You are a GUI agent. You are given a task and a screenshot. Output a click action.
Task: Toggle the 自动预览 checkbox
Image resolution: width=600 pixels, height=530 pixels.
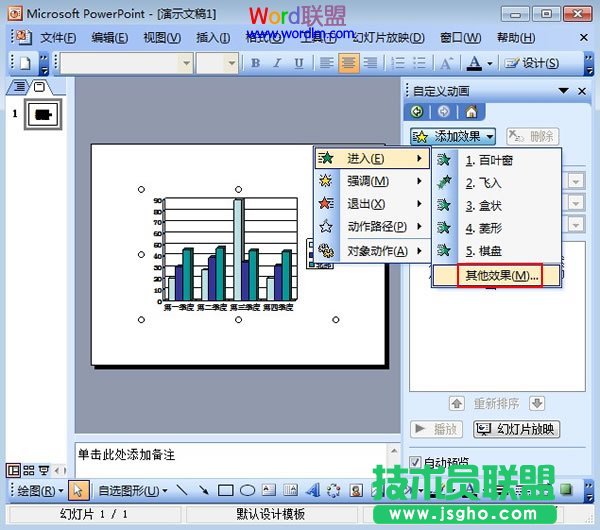tap(415, 462)
